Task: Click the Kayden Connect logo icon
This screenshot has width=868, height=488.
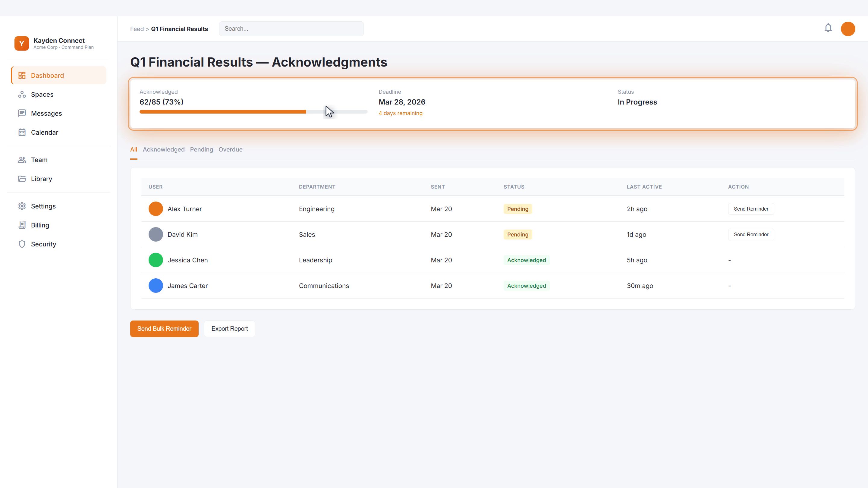Action: click(x=22, y=43)
